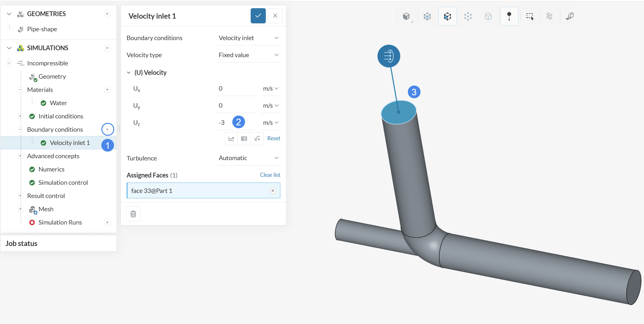The image size is (644, 324).
Task: Open the Boundary conditions type dropdown
Action: click(248, 38)
